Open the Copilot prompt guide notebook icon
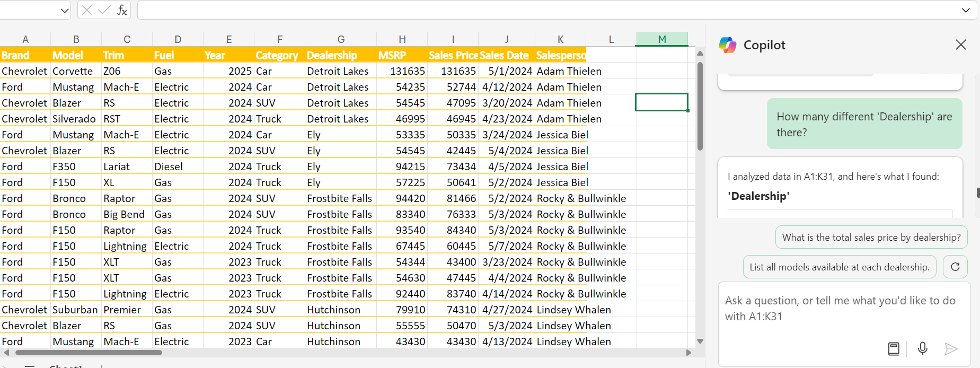 [894, 348]
